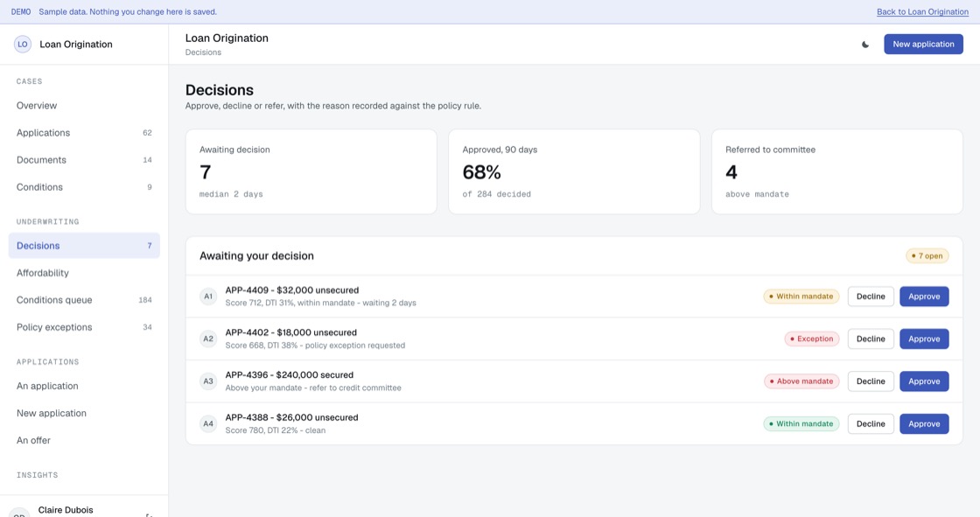
Task: Click the LO logo badge in sidebar
Action: 23,45
